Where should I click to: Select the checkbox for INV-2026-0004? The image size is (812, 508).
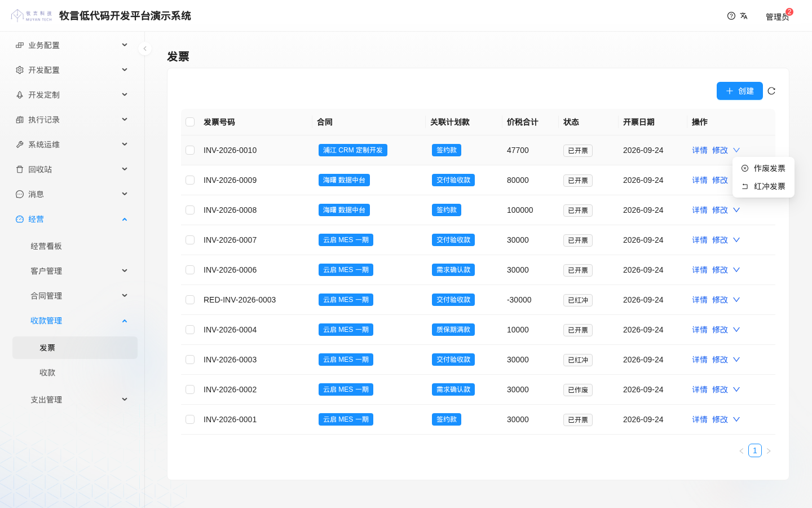(190, 330)
